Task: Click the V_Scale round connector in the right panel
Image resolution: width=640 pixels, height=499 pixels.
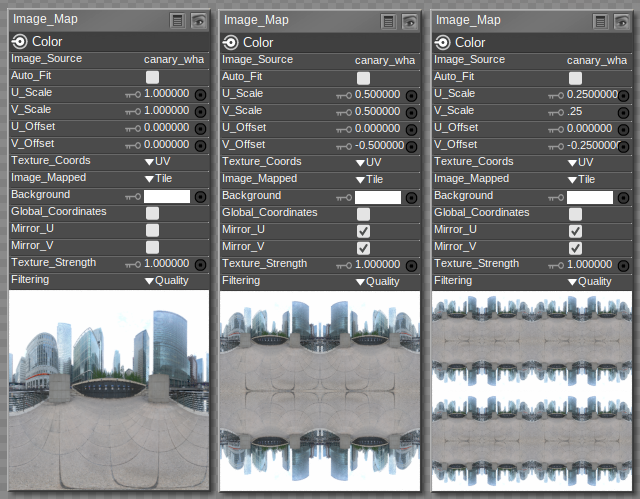Action: pos(623,113)
